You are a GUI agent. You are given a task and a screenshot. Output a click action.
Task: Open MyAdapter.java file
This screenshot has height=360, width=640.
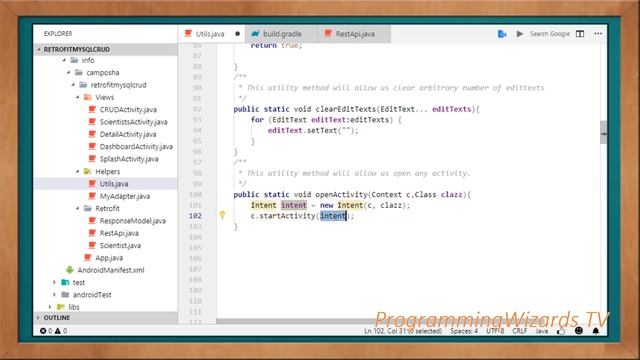(125, 196)
